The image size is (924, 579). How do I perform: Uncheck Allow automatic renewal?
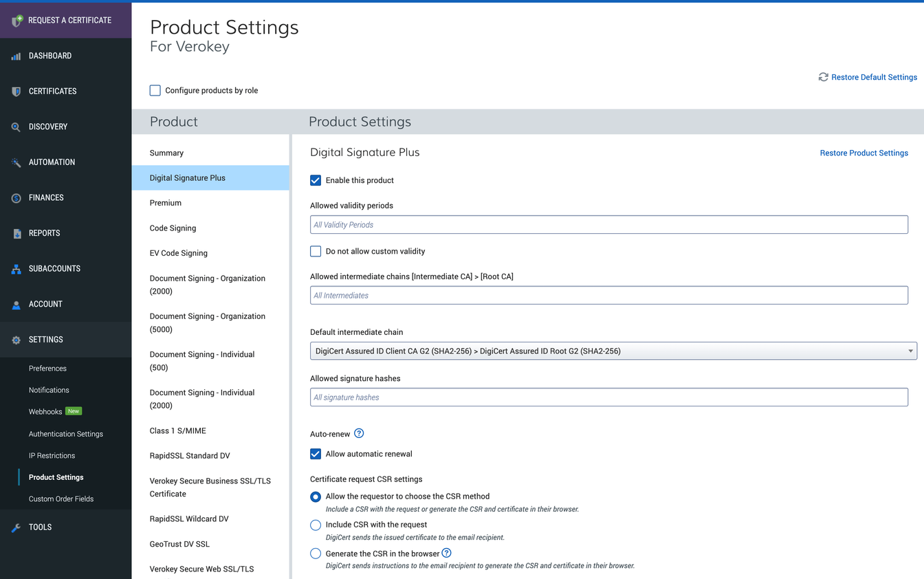click(315, 454)
